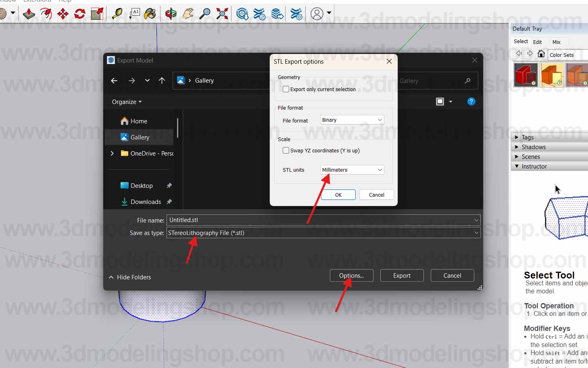This screenshot has width=588, height=368.
Task: Open the Extension Manager
Action: 296,14
